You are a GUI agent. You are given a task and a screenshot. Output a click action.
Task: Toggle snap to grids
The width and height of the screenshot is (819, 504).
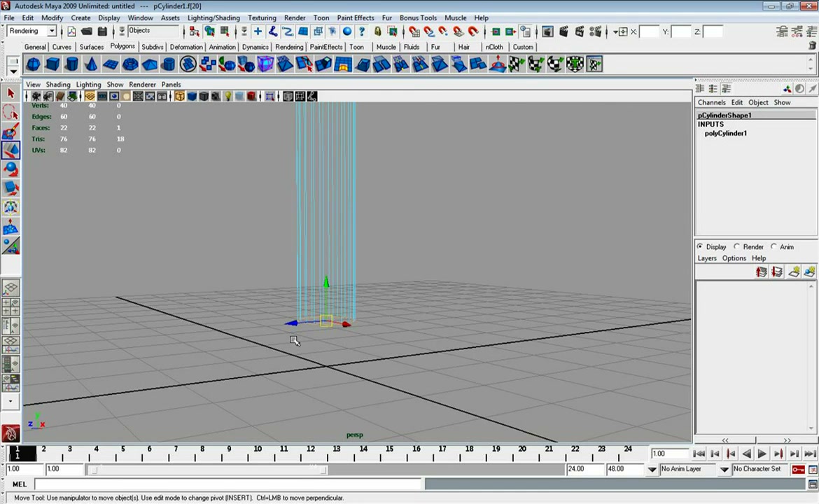click(414, 32)
